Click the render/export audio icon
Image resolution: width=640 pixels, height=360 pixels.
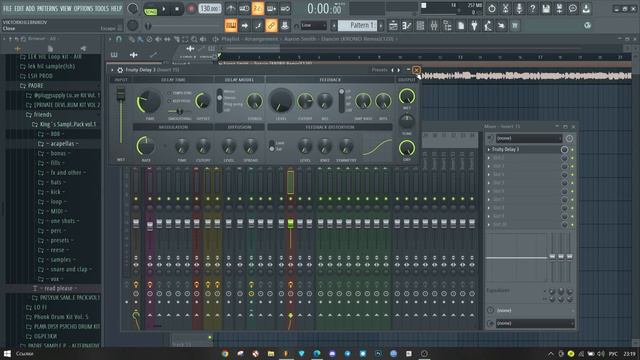(x=559, y=9)
